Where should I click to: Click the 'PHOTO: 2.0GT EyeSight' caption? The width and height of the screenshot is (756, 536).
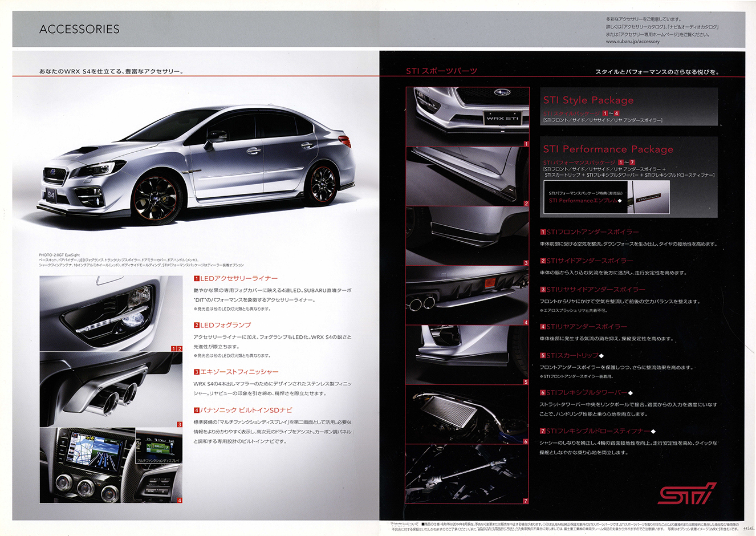pos(59,255)
